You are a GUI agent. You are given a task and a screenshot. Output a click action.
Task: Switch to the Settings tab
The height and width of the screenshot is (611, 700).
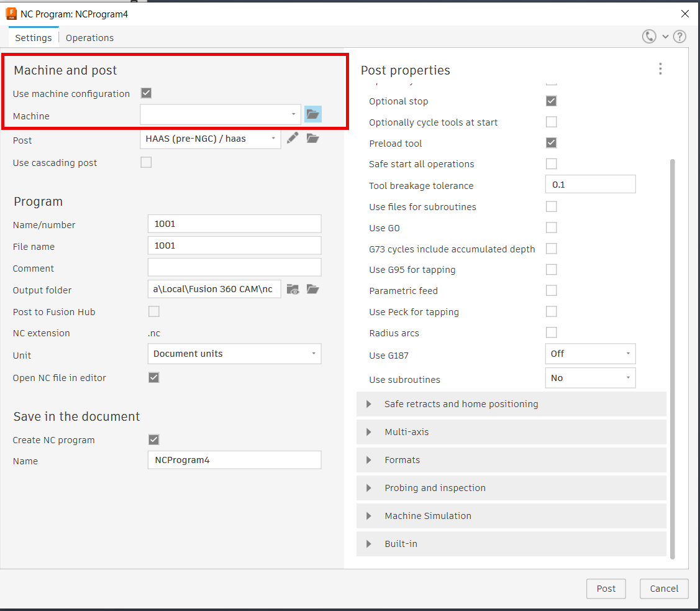point(34,37)
